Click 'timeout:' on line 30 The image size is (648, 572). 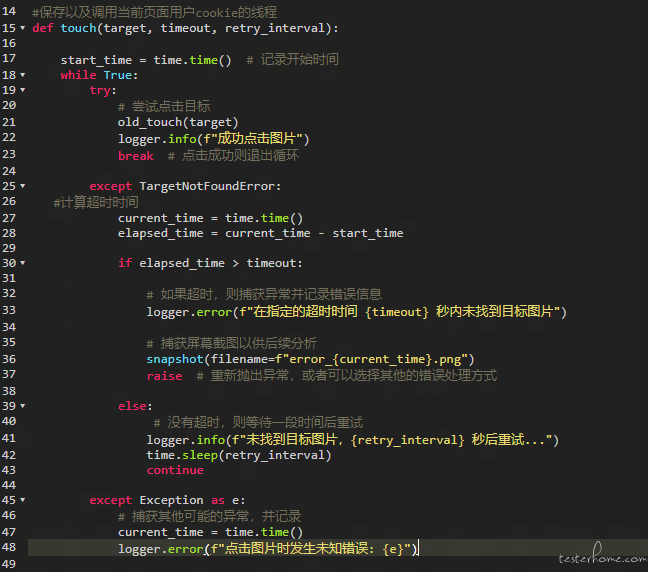(x=274, y=263)
